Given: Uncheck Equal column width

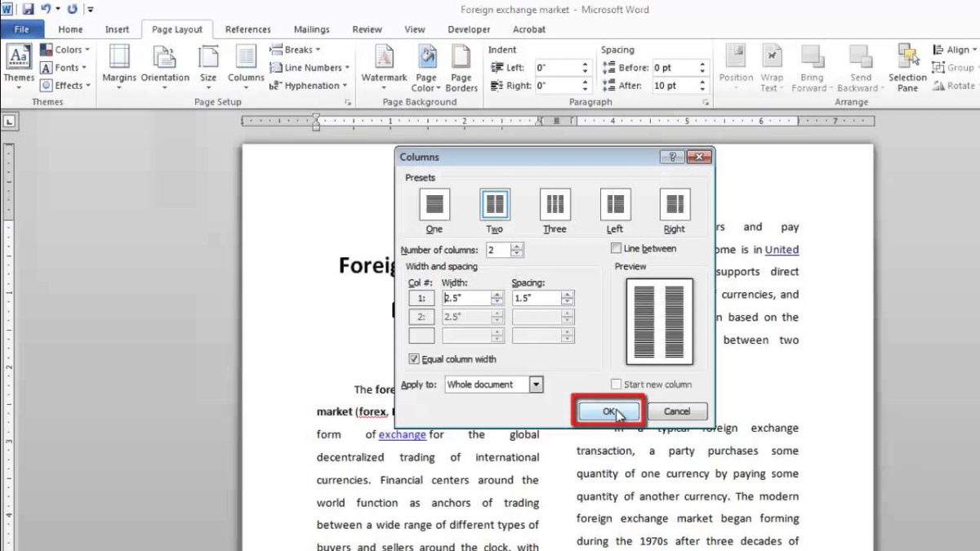Looking at the screenshot, I should coord(415,359).
